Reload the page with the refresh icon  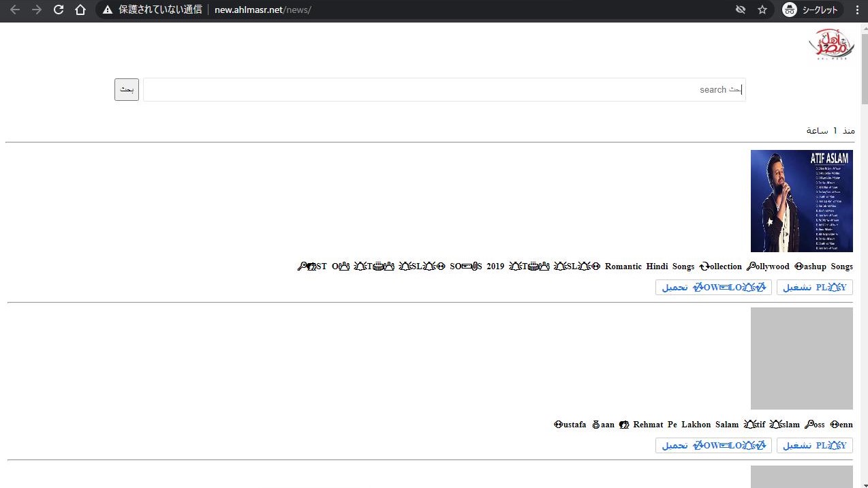click(x=59, y=10)
